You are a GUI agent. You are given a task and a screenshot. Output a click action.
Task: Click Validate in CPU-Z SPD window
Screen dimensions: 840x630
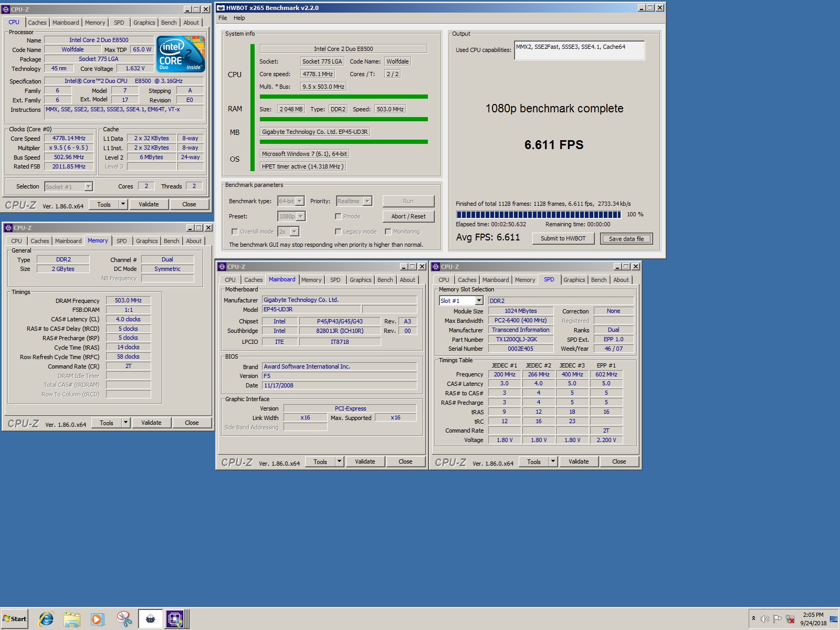coord(579,461)
